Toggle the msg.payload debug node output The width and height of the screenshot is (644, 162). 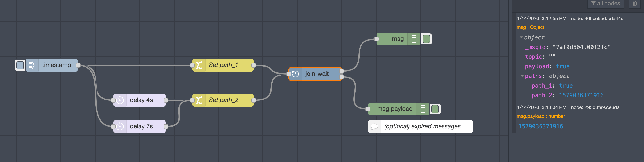tap(435, 109)
